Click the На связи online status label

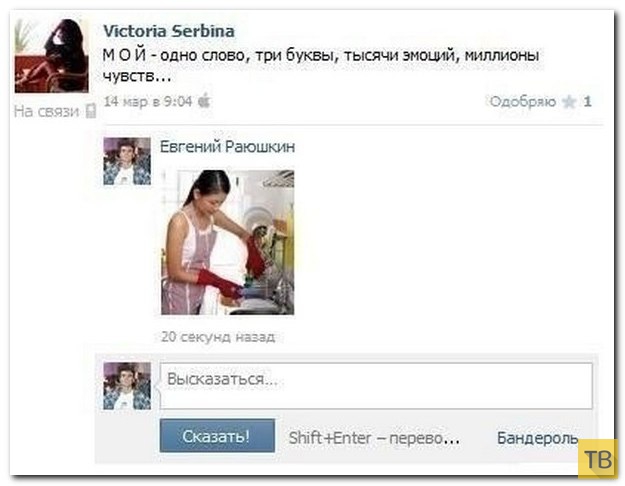47,111
